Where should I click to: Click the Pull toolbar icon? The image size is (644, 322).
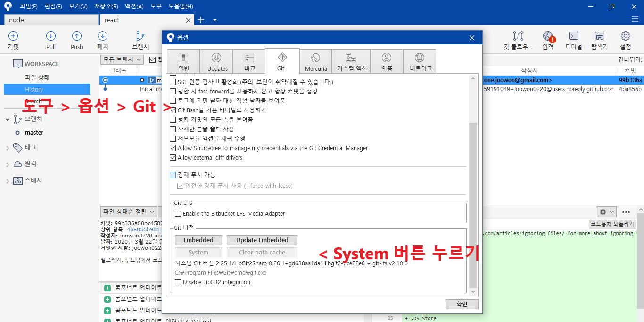pyautogui.click(x=51, y=36)
